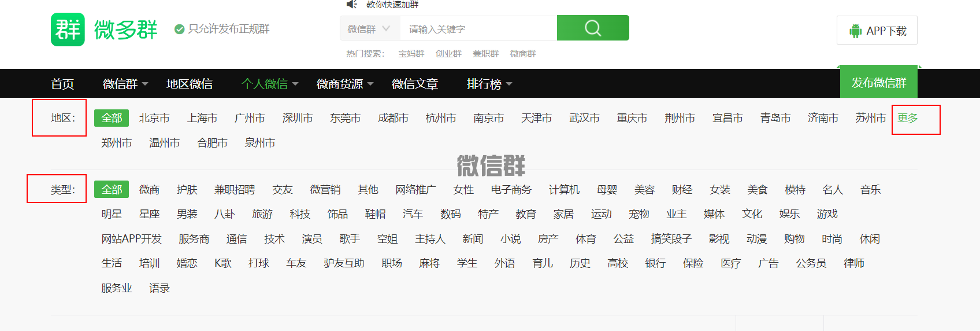980x331 pixels.
Task: Click the green checkmark verification icon
Action: pos(179,29)
